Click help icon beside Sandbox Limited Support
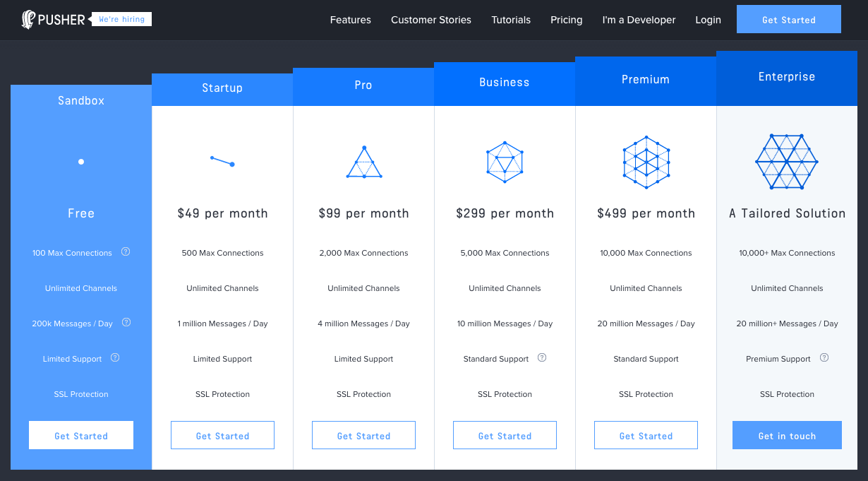The height and width of the screenshot is (481, 868). [115, 357]
